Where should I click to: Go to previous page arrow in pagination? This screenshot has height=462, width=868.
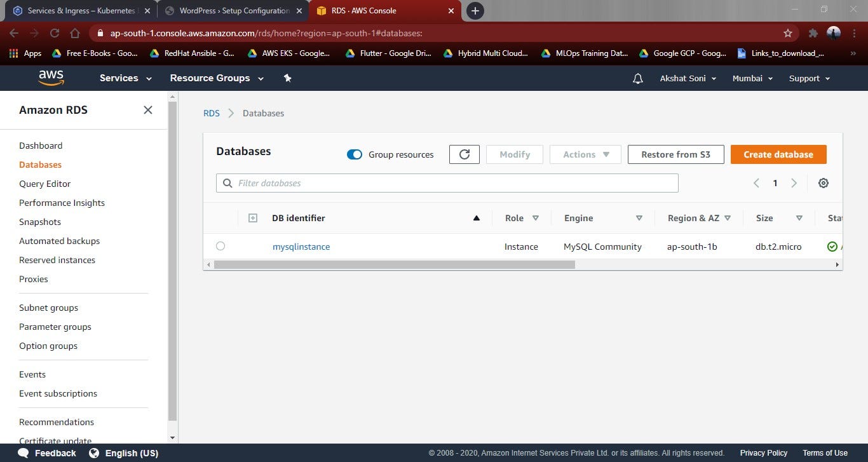pyautogui.click(x=756, y=183)
